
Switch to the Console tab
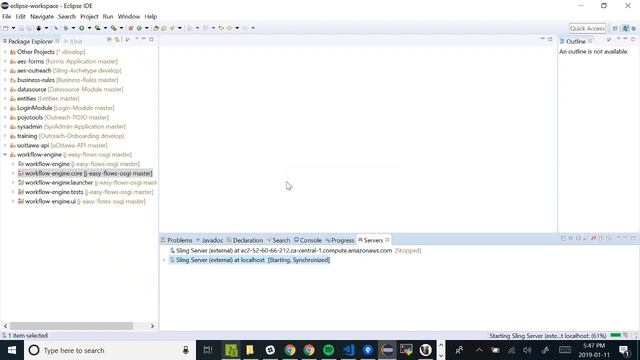coord(308,240)
